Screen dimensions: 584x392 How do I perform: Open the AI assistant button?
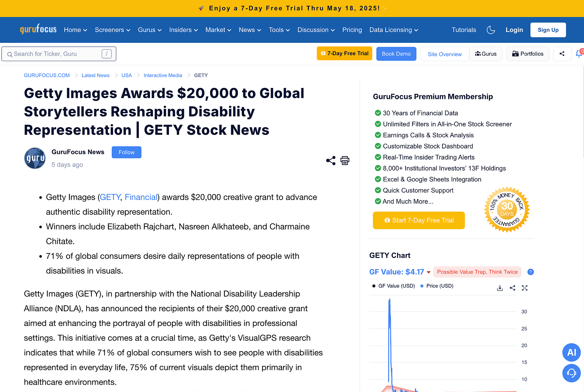pyautogui.click(x=572, y=352)
